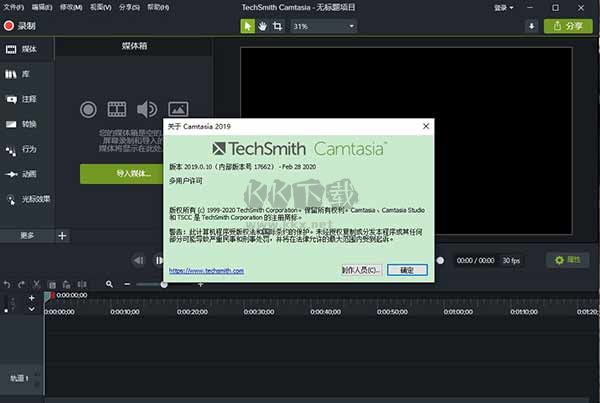
Task: Add a new track with plus icon
Action: click(32, 297)
